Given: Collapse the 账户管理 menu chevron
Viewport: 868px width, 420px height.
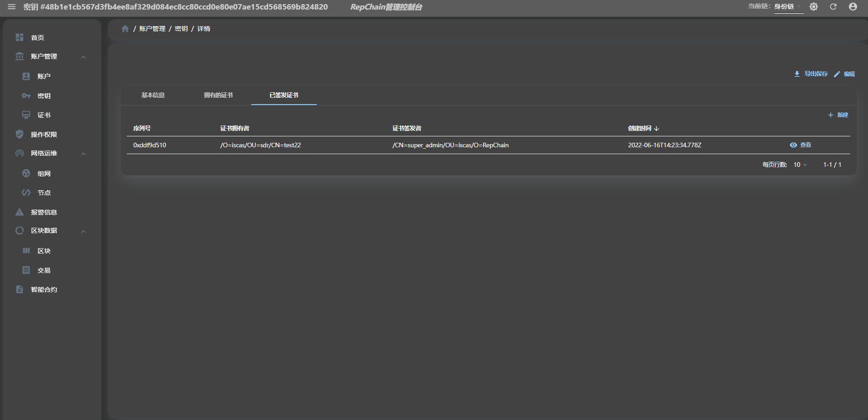Looking at the screenshot, I should pos(84,57).
